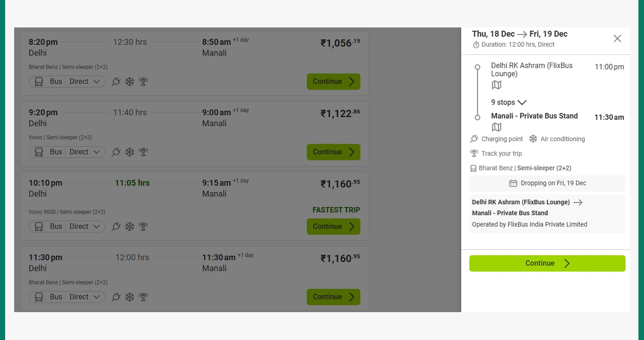Click charging point icon in details panel
The height and width of the screenshot is (340, 644).
[x=474, y=139]
